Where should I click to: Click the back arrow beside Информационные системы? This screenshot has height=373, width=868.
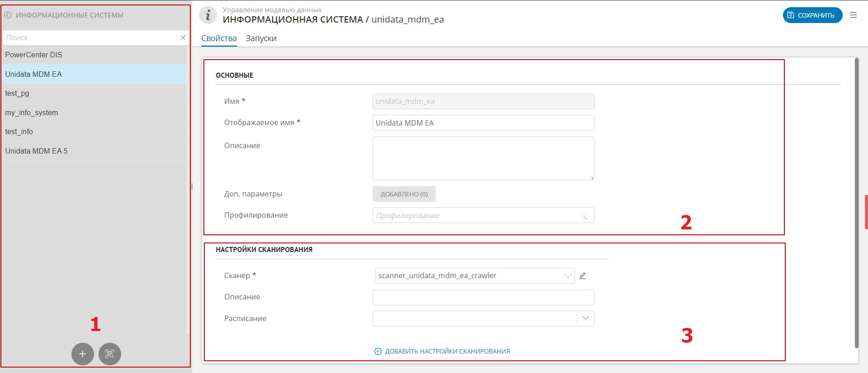click(x=8, y=15)
